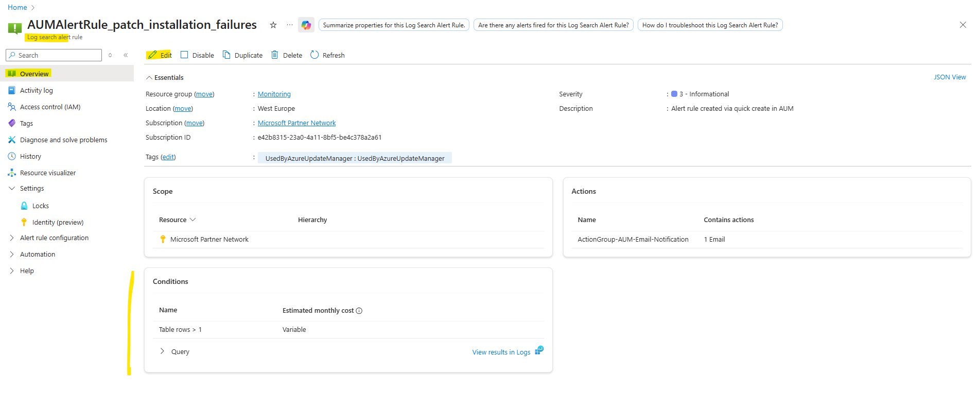Expand the Query details
Viewport: 980px width, 404px height.
(162, 351)
